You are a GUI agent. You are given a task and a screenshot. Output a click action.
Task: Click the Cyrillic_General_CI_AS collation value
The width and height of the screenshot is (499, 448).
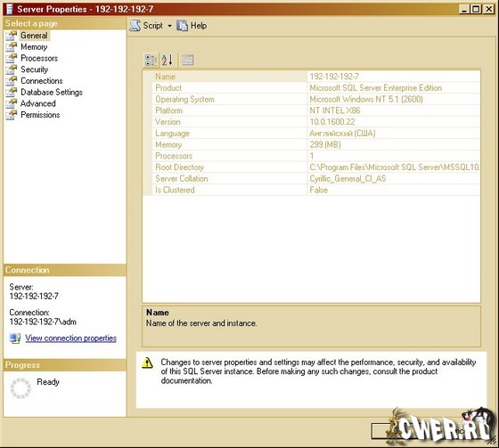tap(348, 179)
